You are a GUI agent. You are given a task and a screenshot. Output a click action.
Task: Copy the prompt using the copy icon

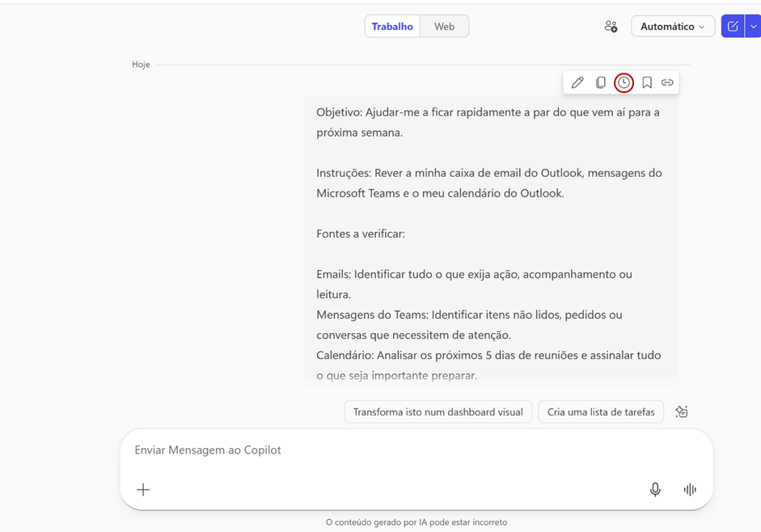(x=601, y=82)
